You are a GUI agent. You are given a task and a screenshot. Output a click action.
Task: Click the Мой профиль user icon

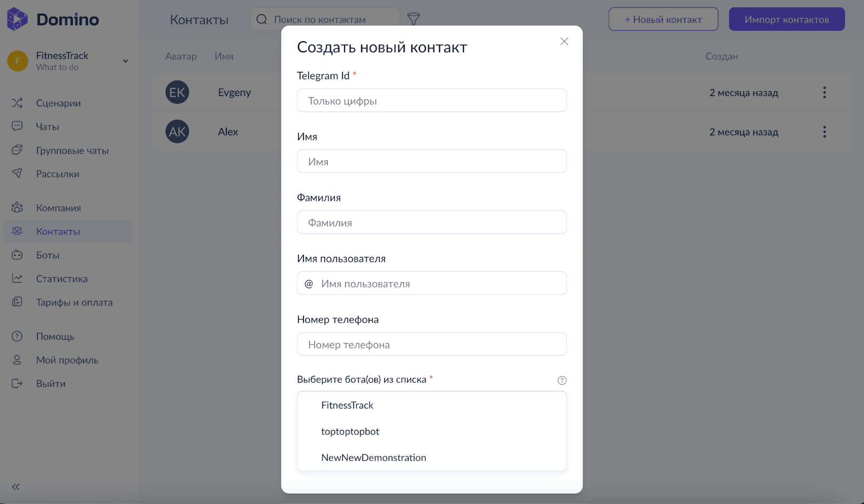pyautogui.click(x=17, y=359)
